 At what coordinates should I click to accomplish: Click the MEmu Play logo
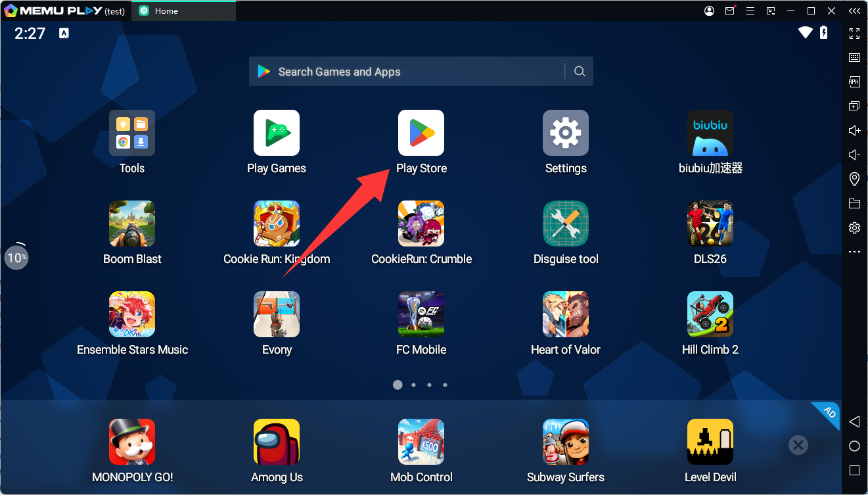point(53,11)
